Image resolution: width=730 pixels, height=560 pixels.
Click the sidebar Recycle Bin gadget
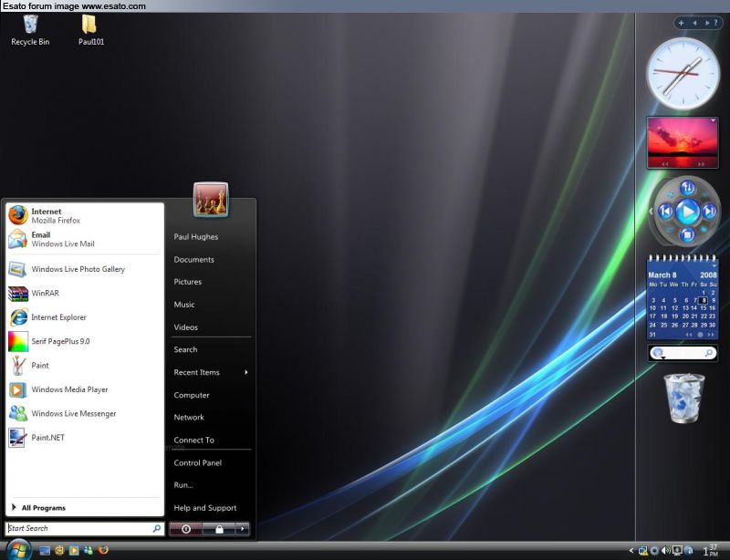(683, 399)
